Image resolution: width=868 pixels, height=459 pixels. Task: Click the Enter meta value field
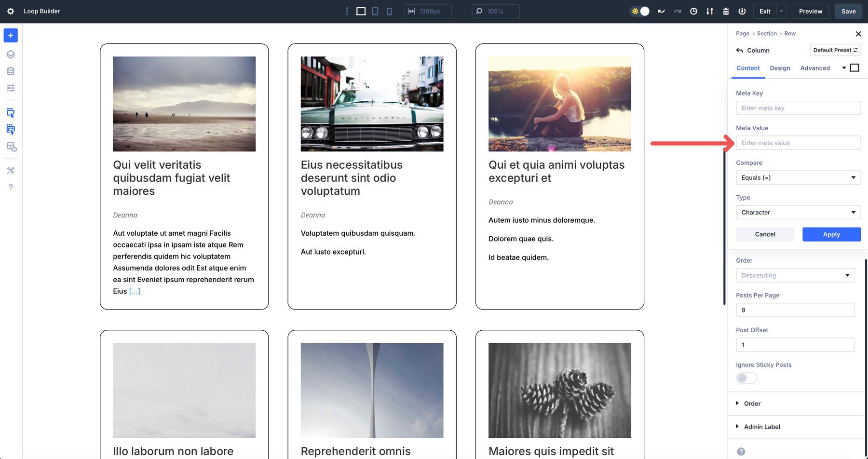click(798, 143)
